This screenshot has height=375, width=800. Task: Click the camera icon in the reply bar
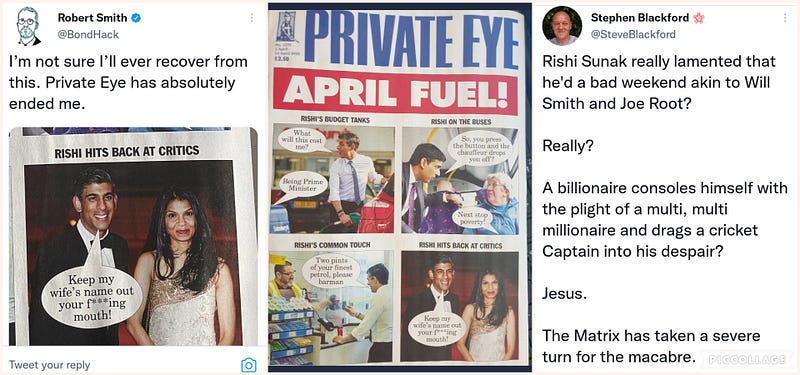[248, 365]
